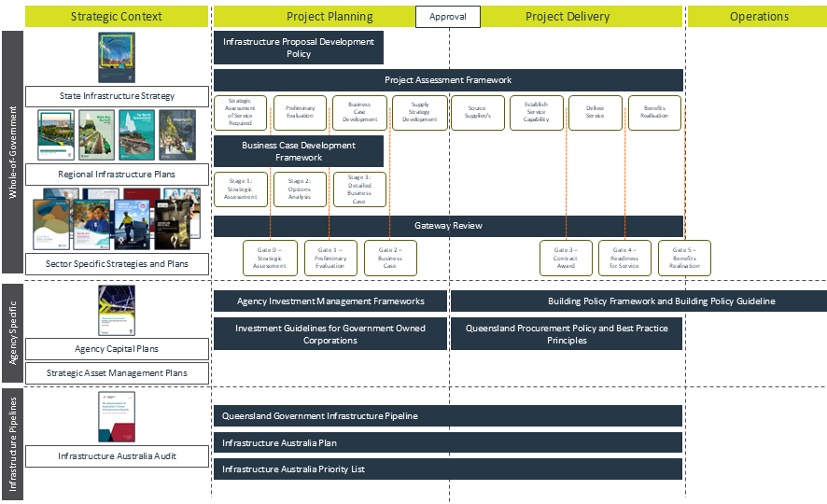827x504 pixels.
Task: Select the Business Case Development box
Action: (359, 112)
